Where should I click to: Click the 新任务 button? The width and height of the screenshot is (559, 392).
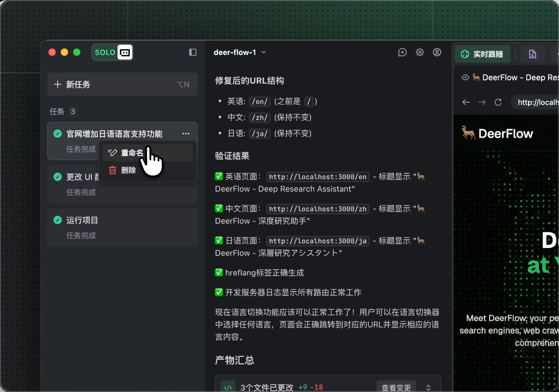pyautogui.click(x=122, y=85)
